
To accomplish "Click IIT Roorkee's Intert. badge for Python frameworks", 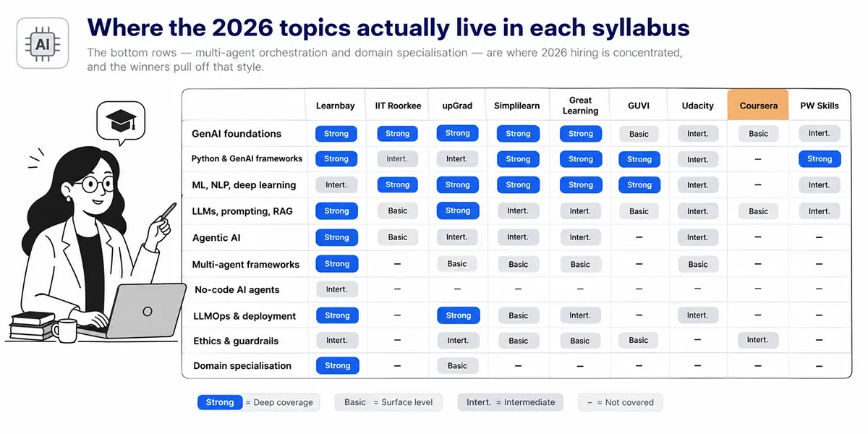I will (397, 159).
